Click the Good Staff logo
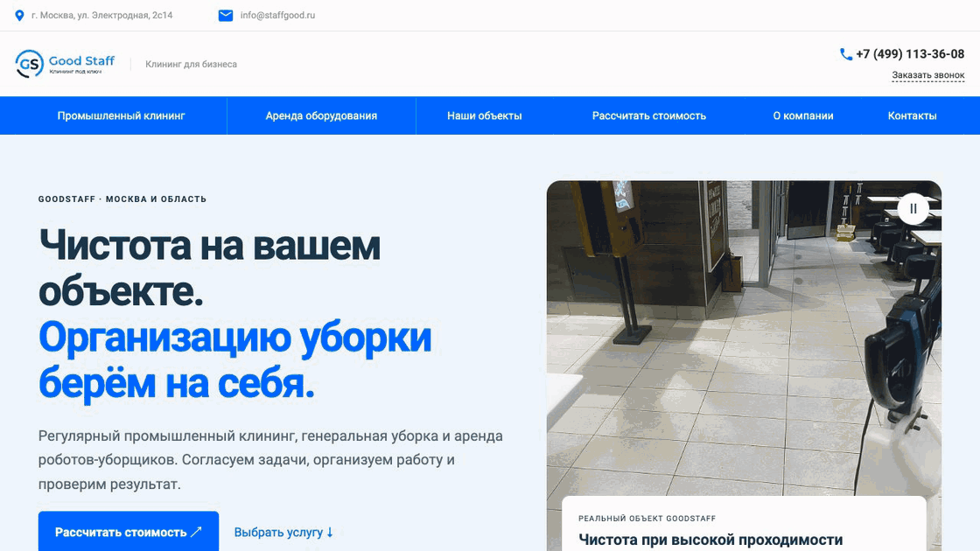Viewport: 980px width, 551px height. pos(65,64)
